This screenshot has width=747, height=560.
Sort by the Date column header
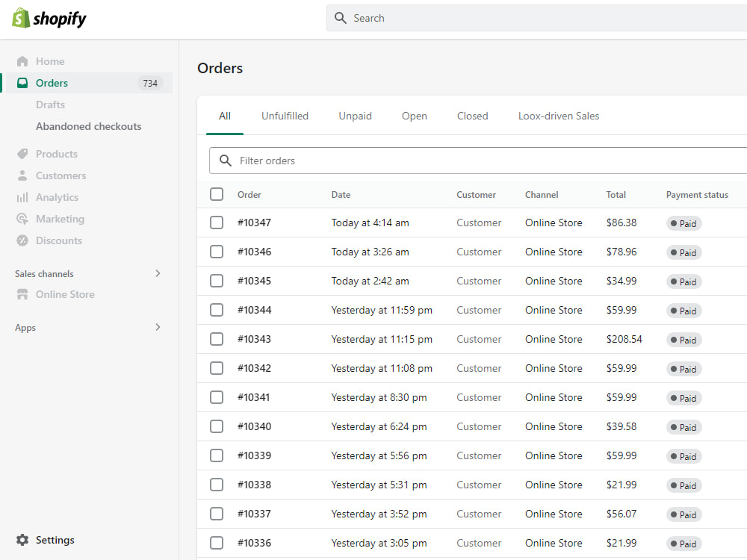pos(341,194)
